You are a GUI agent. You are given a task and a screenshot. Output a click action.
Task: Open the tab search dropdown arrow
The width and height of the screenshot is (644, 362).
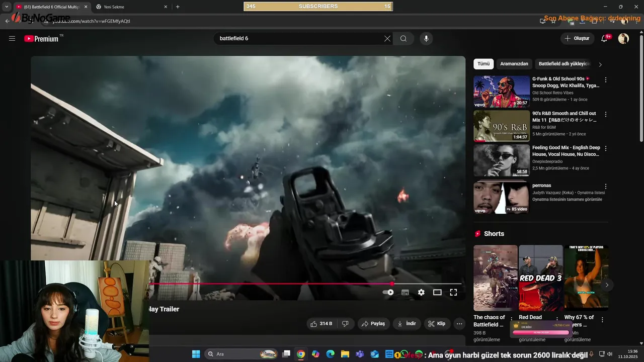tap(6, 7)
